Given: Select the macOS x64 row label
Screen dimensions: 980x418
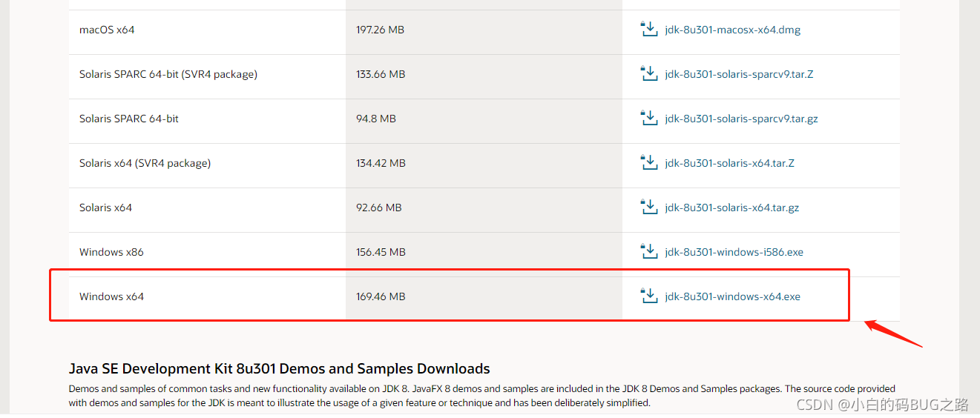Looking at the screenshot, I should tap(107, 30).
